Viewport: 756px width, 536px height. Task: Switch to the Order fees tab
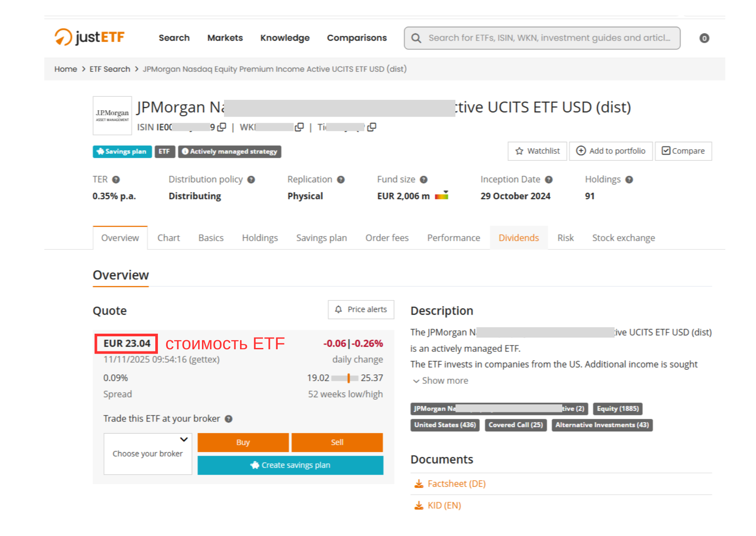(387, 238)
